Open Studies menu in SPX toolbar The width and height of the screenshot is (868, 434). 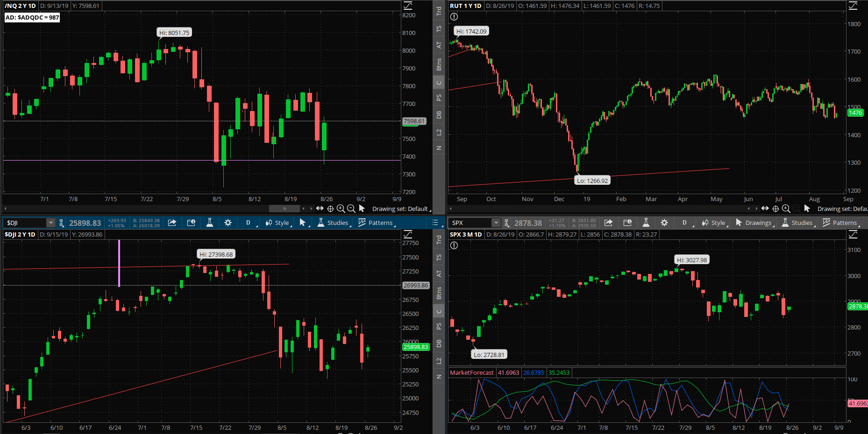pyautogui.click(x=798, y=223)
